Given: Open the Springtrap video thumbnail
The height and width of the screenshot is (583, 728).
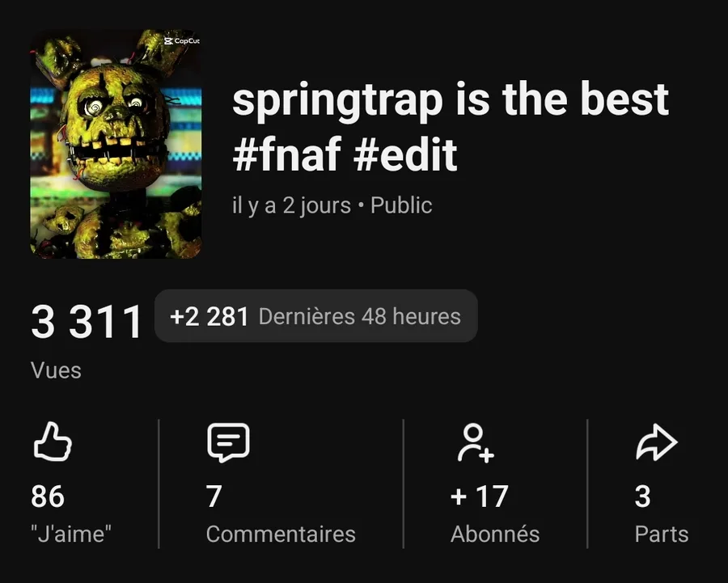Looking at the screenshot, I should pyautogui.click(x=116, y=144).
